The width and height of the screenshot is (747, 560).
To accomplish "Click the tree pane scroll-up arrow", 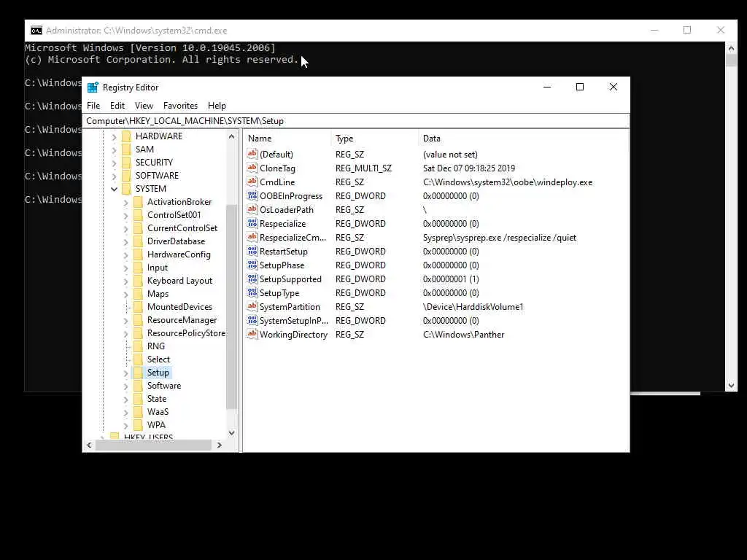I will (231, 136).
